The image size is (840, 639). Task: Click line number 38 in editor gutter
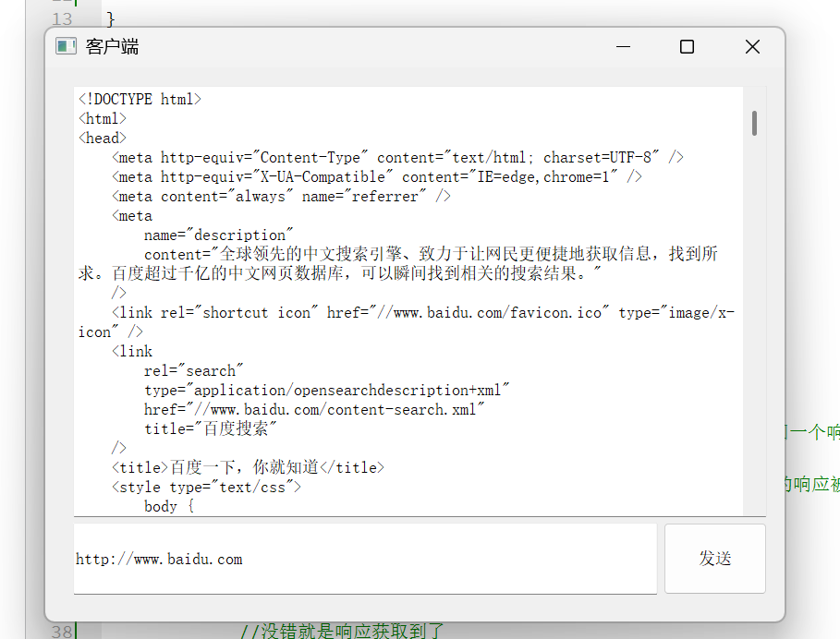[x=62, y=632]
